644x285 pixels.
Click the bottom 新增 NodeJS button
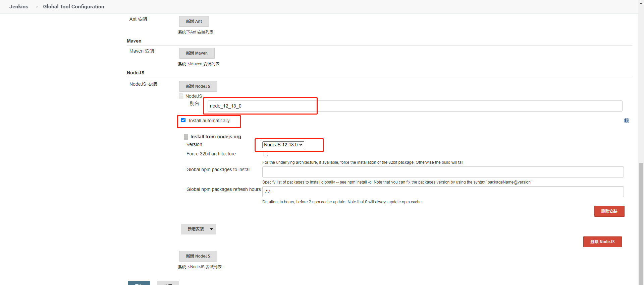[x=198, y=256]
